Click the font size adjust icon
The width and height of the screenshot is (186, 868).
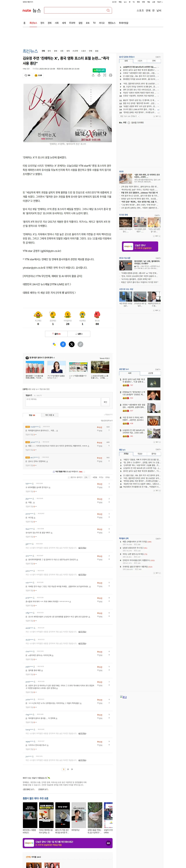(x=105, y=75)
